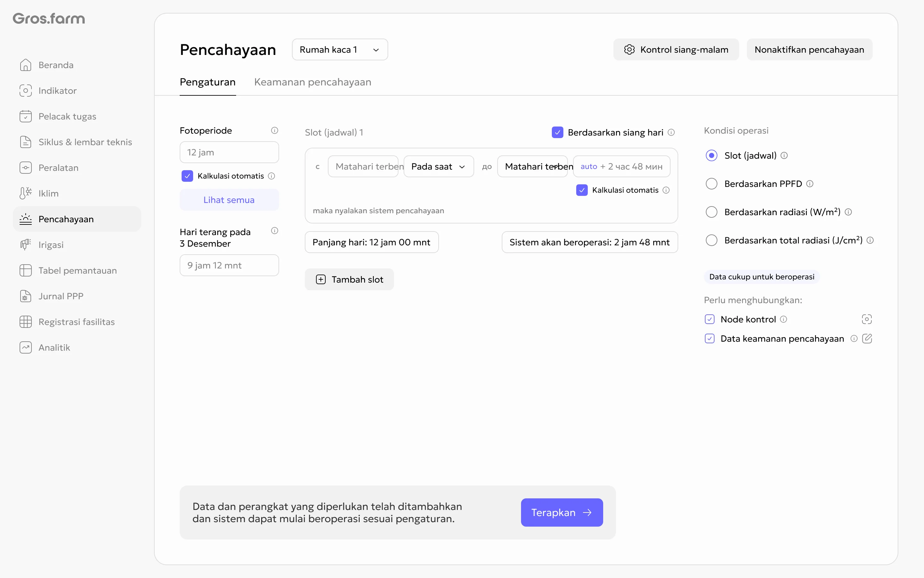924x578 pixels.
Task: Open the Pada saat dropdown
Action: click(439, 166)
